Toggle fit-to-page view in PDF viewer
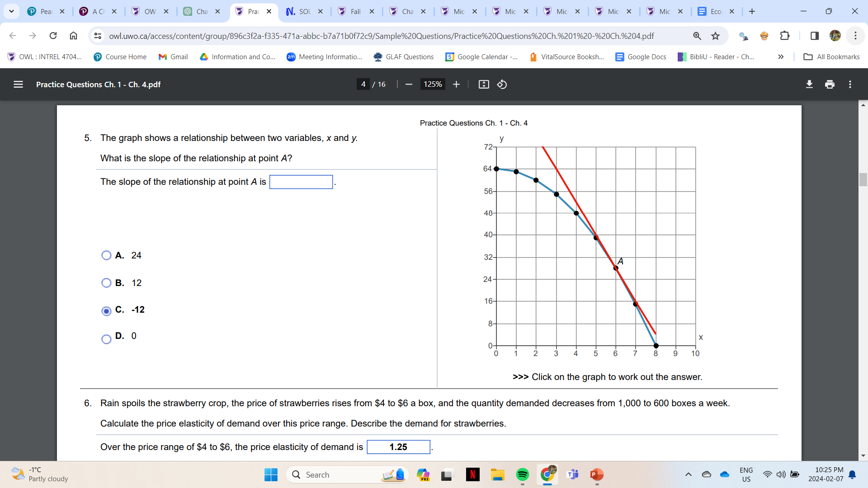The height and width of the screenshot is (488, 868). click(x=483, y=84)
